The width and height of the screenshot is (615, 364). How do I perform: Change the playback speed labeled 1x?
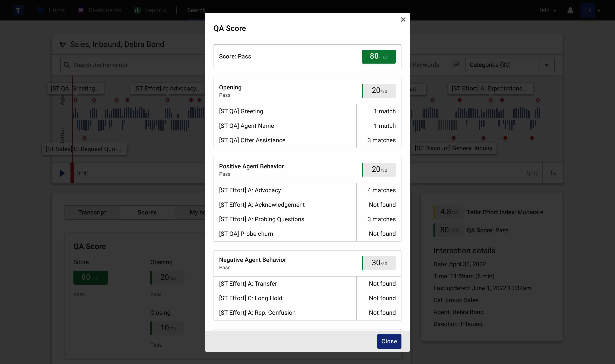coord(553,173)
